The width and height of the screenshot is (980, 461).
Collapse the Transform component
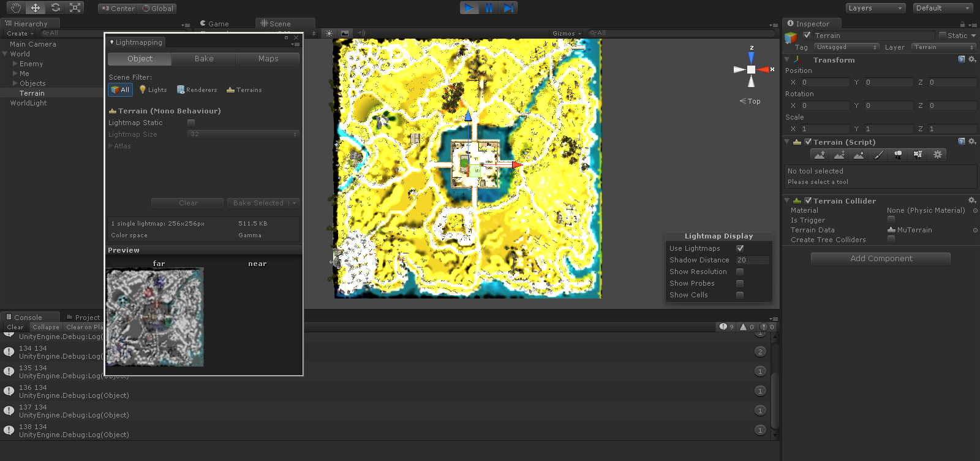pyautogui.click(x=787, y=59)
